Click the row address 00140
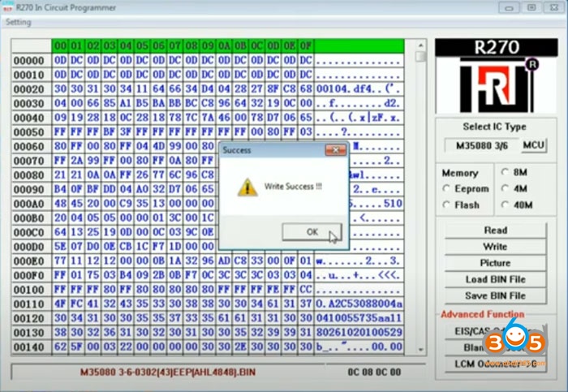The height and width of the screenshot is (392, 568). click(28, 347)
